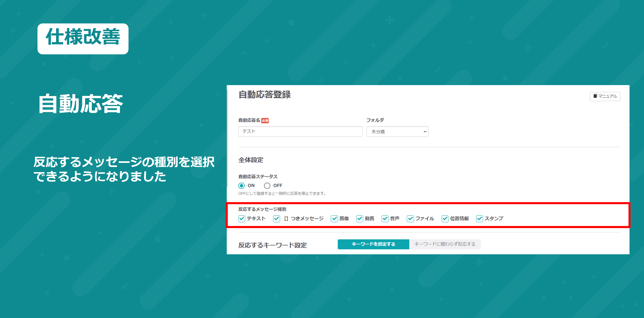Click the red 必須 required badge
Viewport: 644px width, 318px height.
point(265,121)
